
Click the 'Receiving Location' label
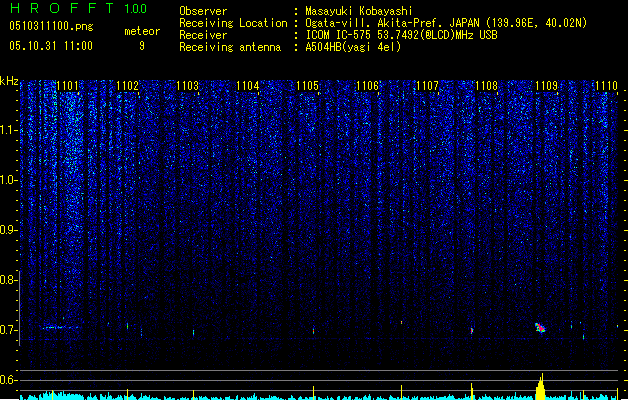click(x=233, y=23)
